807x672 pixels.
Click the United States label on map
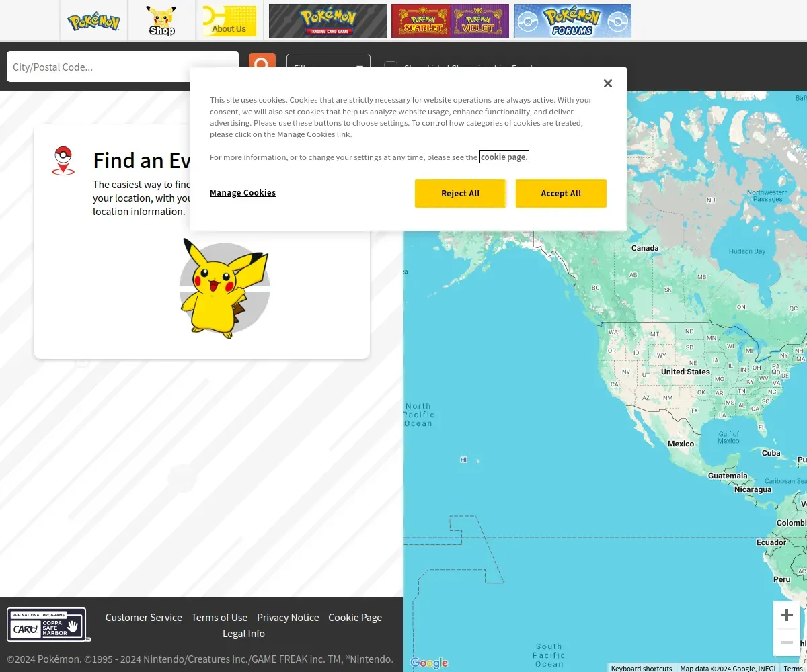pos(685,372)
